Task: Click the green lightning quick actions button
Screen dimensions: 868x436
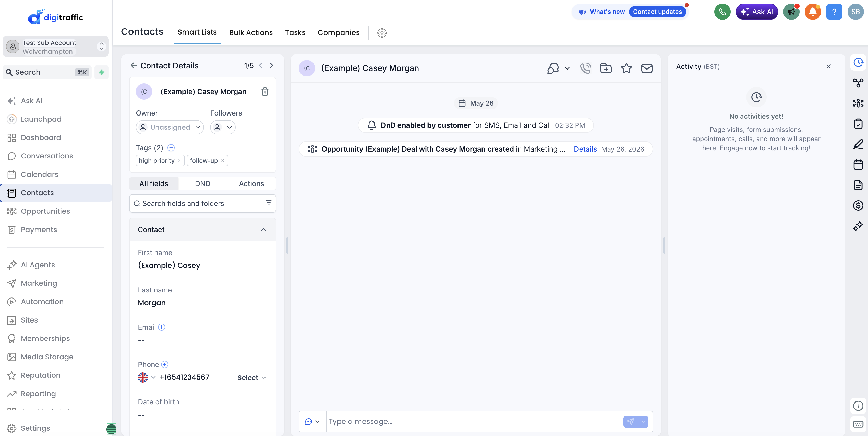Action: tap(101, 72)
